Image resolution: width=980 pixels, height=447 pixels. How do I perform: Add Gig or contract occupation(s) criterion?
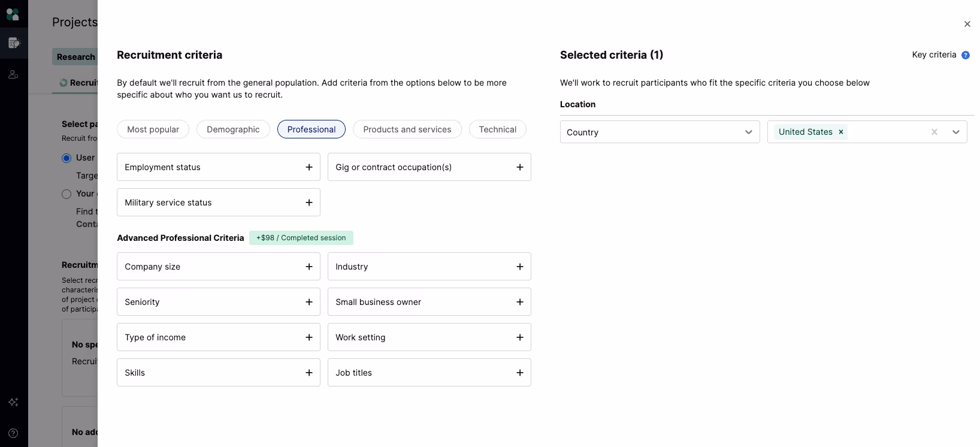520,167
